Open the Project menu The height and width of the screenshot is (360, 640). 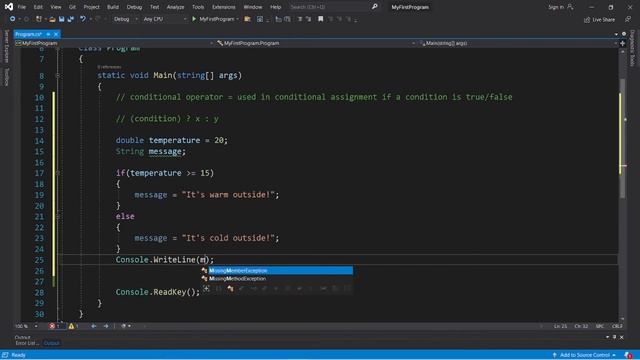pos(91,7)
